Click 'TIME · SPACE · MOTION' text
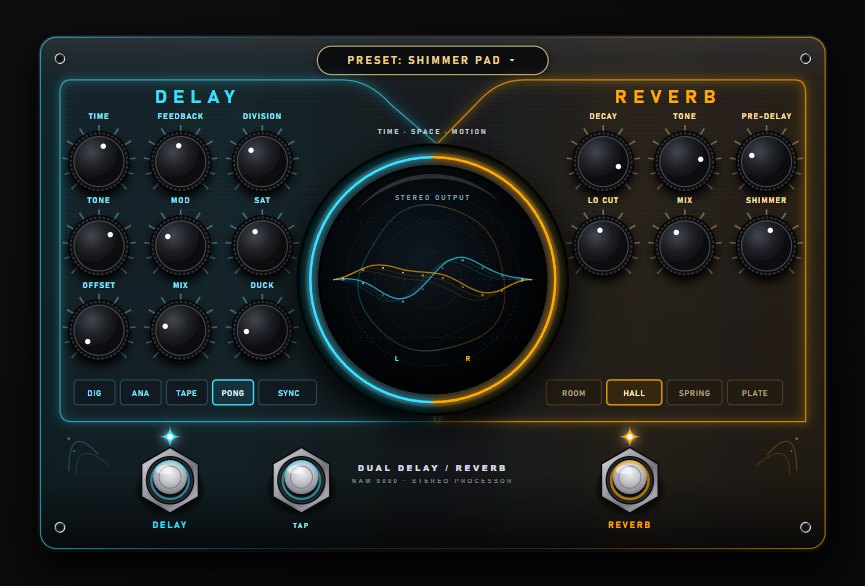865x586 pixels. click(432, 131)
